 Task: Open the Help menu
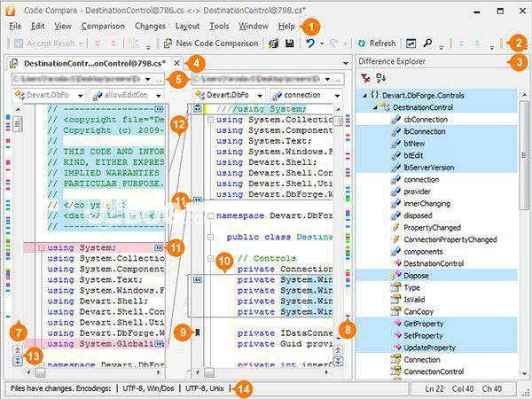click(286, 26)
